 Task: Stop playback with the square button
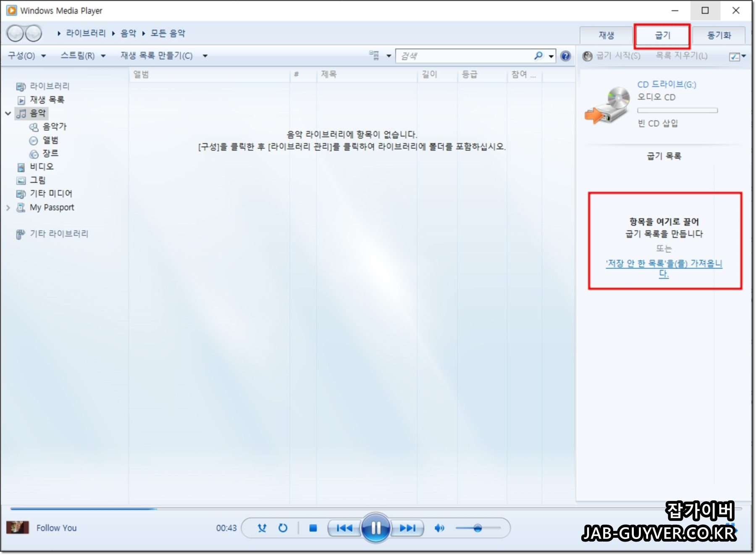[313, 528]
